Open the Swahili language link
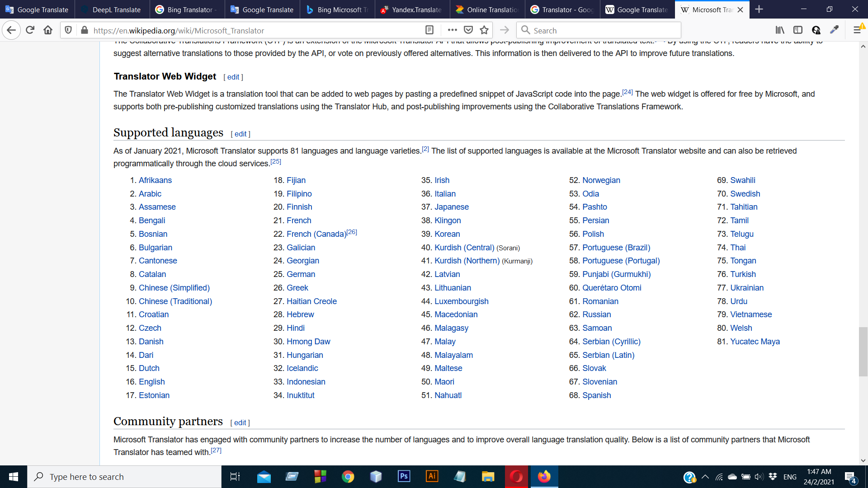Viewport: 868px width, 488px height. coord(742,180)
